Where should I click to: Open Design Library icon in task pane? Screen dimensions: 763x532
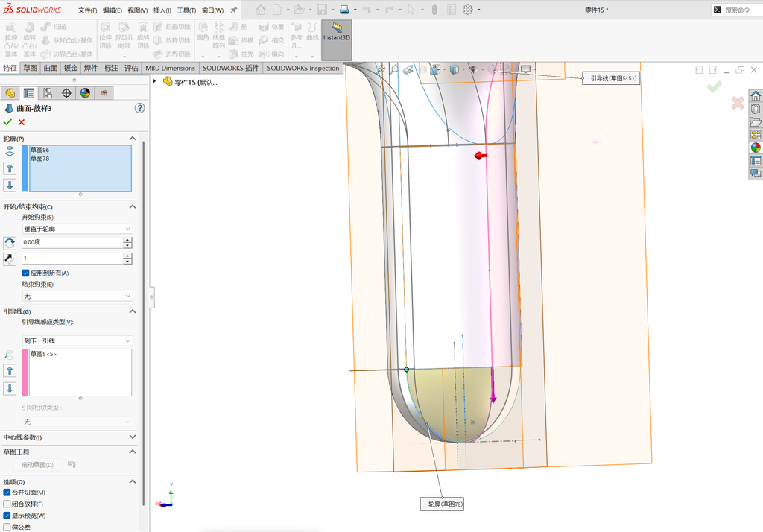pos(756,109)
